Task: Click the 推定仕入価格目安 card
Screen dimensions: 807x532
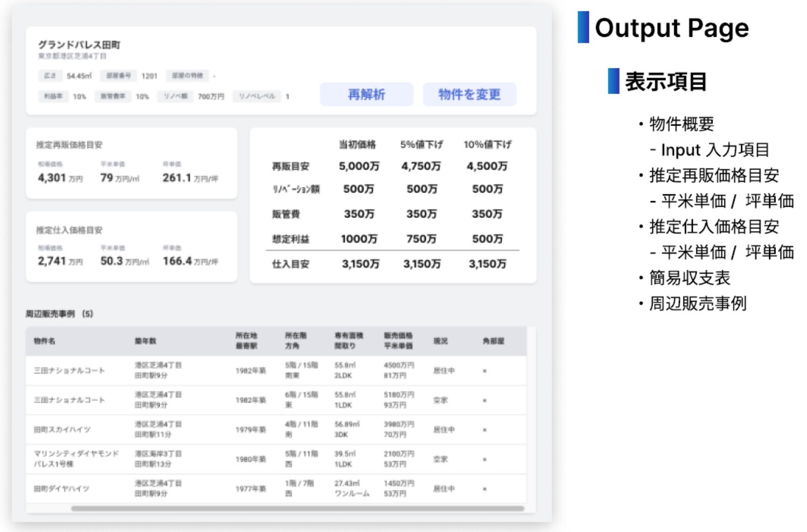Action: pyautogui.click(x=131, y=247)
